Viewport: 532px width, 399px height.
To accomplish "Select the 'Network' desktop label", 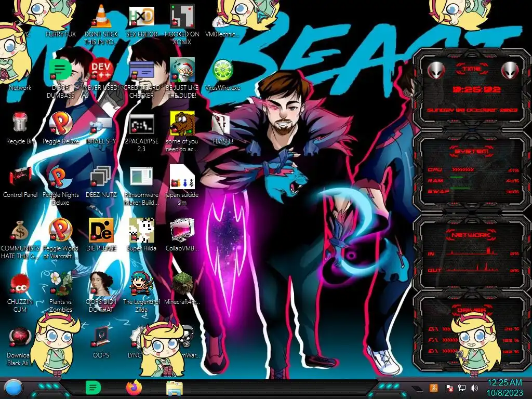I will pos(20,87).
